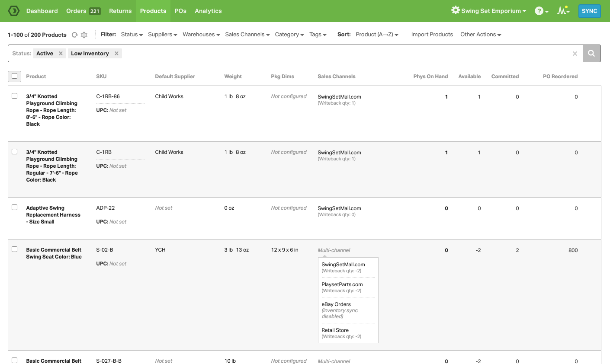Image resolution: width=610 pixels, height=364 pixels.
Task: Click inside the filter search field
Action: tap(303, 53)
